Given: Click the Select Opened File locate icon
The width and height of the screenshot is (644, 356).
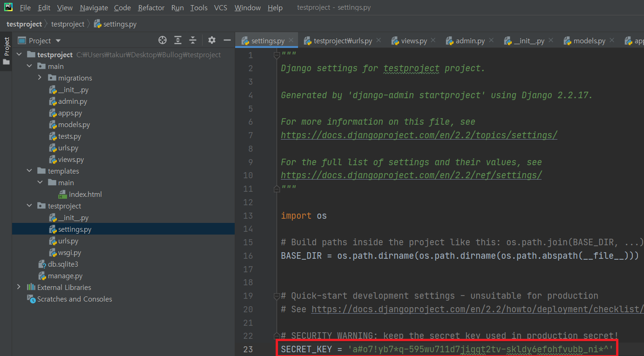Looking at the screenshot, I should pos(162,40).
